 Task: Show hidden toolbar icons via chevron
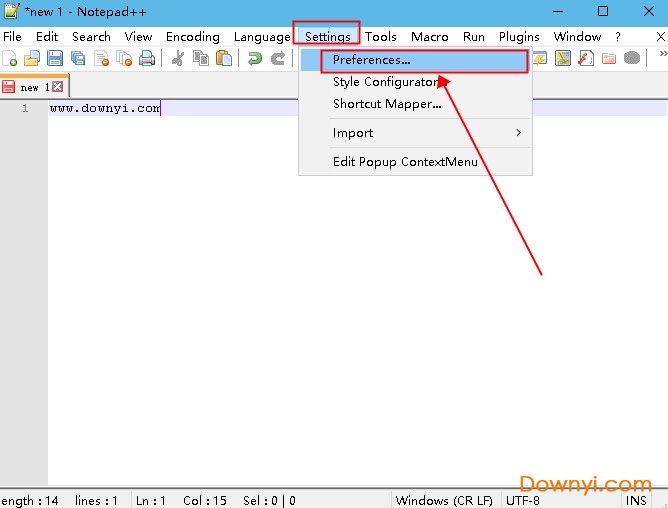[663, 54]
